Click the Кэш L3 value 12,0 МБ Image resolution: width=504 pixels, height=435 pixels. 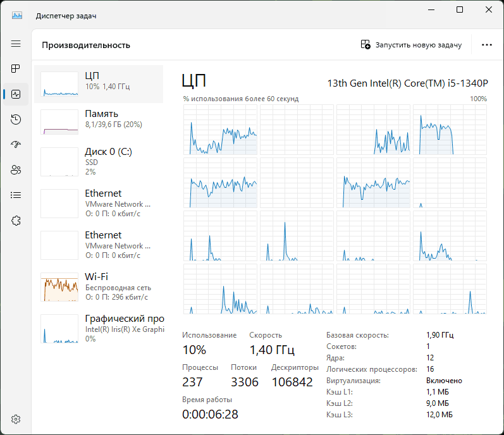(439, 415)
